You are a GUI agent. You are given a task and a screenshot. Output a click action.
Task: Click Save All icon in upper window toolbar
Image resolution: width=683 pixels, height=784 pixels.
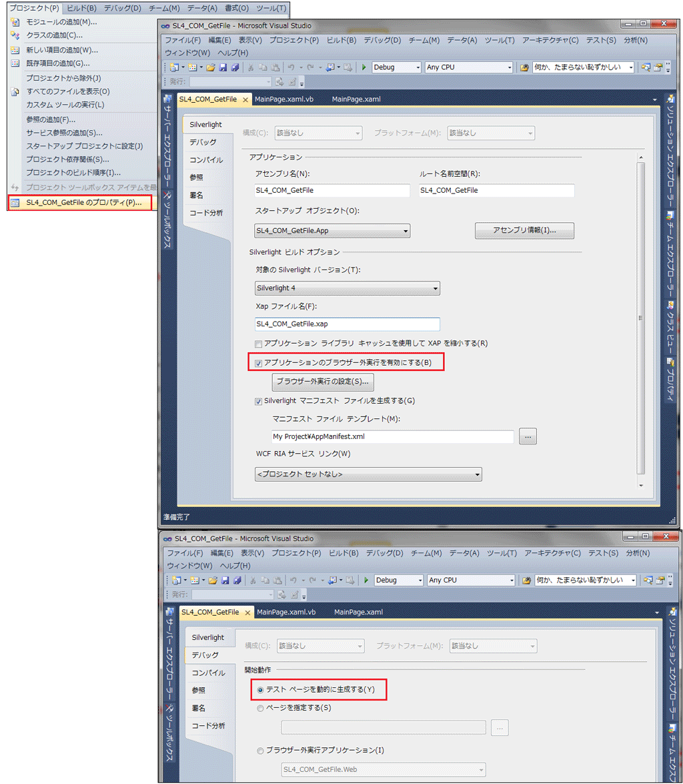point(235,67)
